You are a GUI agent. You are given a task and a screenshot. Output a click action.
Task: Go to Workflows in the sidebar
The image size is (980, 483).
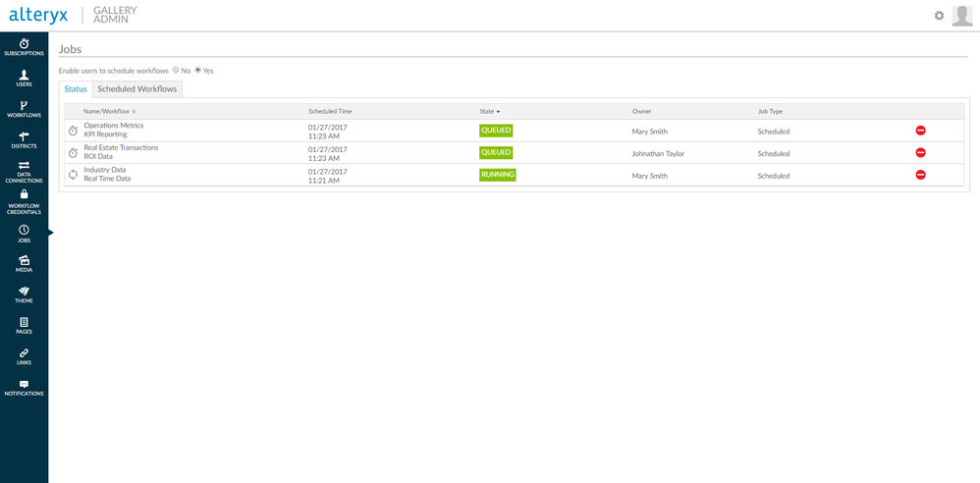tap(24, 109)
